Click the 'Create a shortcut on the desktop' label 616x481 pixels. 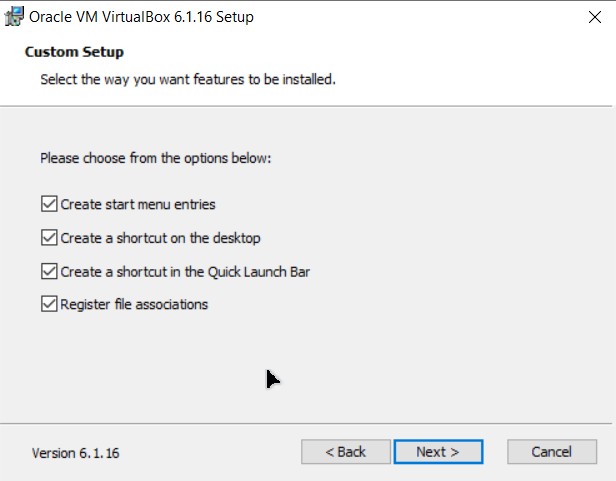click(160, 238)
